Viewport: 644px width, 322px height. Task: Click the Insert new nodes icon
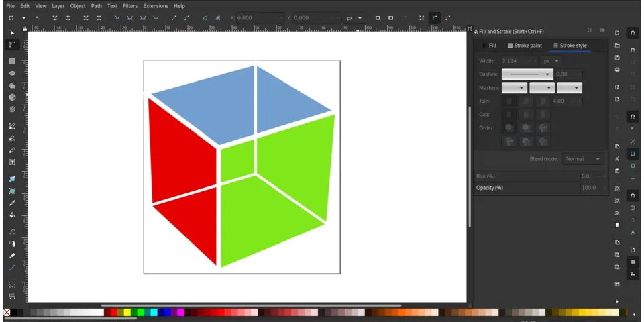pos(11,18)
